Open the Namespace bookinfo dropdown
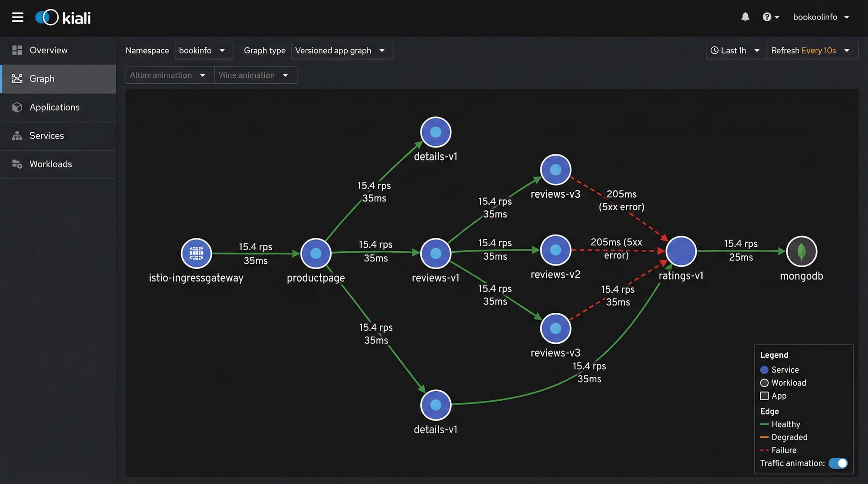The width and height of the screenshot is (868, 484). (204, 50)
